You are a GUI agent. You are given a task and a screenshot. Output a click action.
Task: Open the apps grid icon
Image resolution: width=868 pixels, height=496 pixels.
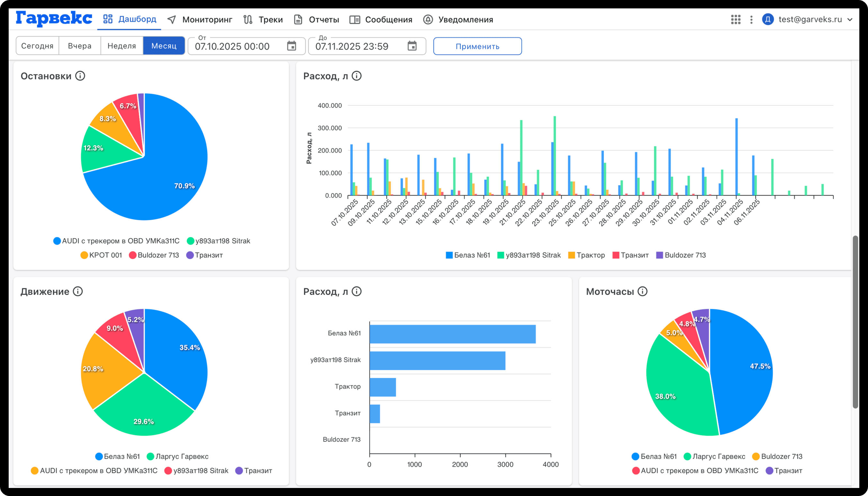click(735, 19)
